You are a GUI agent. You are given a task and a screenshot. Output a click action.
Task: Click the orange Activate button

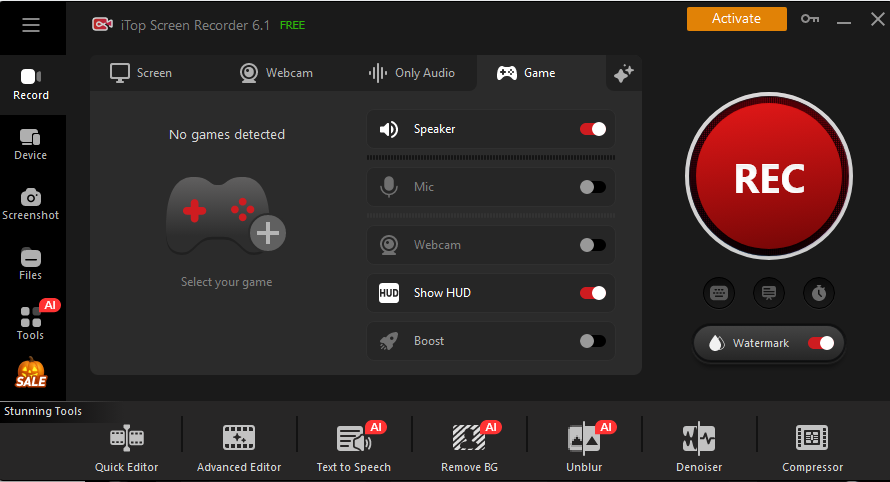(x=736, y=19)
